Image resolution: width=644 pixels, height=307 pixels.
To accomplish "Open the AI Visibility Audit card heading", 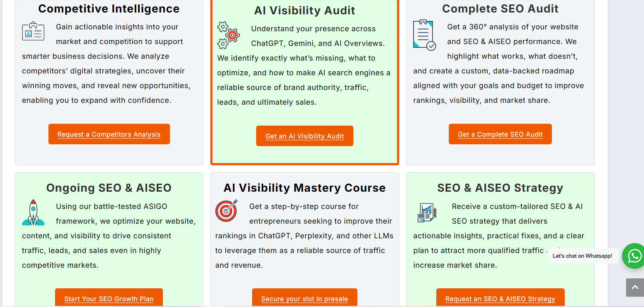I will click(x=304, y=10).
